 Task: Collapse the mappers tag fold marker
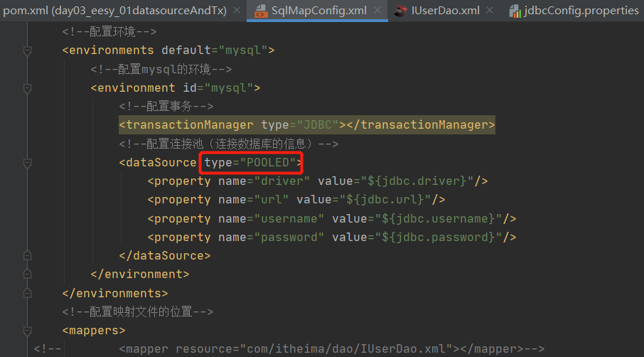28,331
